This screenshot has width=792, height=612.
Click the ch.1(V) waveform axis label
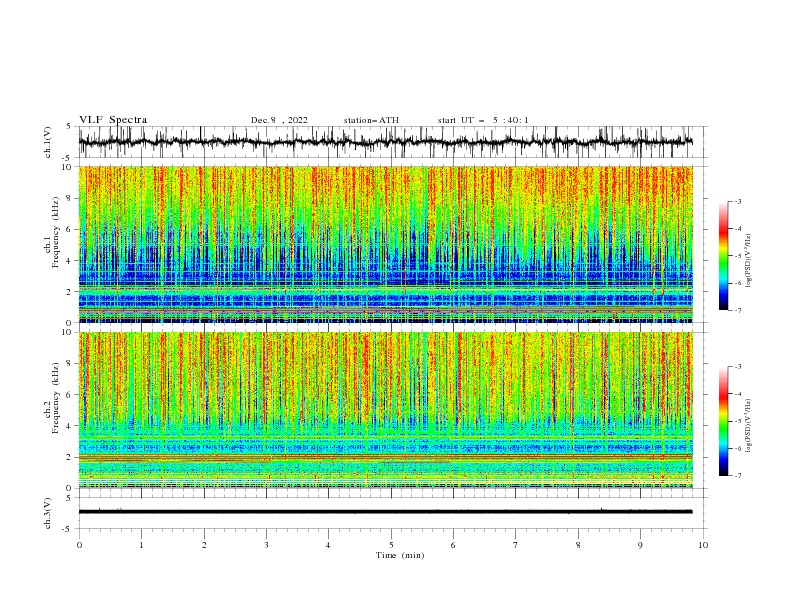pos(48,142)
